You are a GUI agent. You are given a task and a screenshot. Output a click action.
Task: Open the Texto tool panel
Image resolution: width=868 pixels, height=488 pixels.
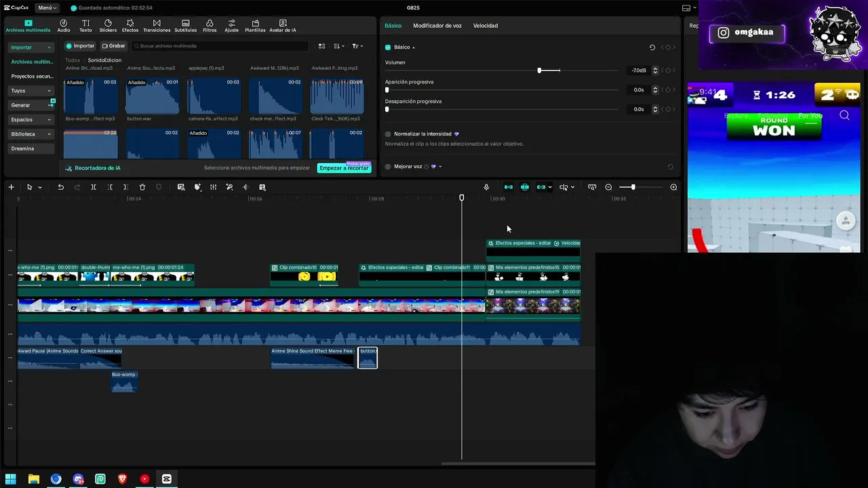[x=85, y=26]
